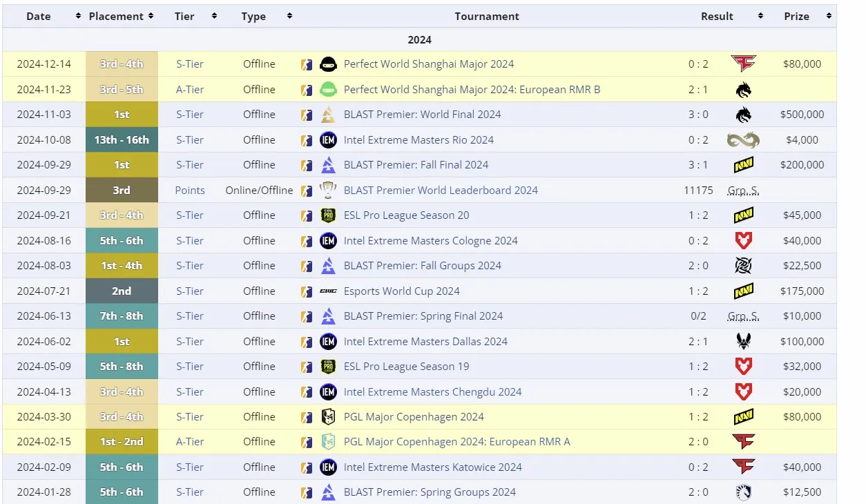Screen dimensions: 866x504
Task: Open BLAST Premier: Fall Final 2024 link
Action: point(416,165)
